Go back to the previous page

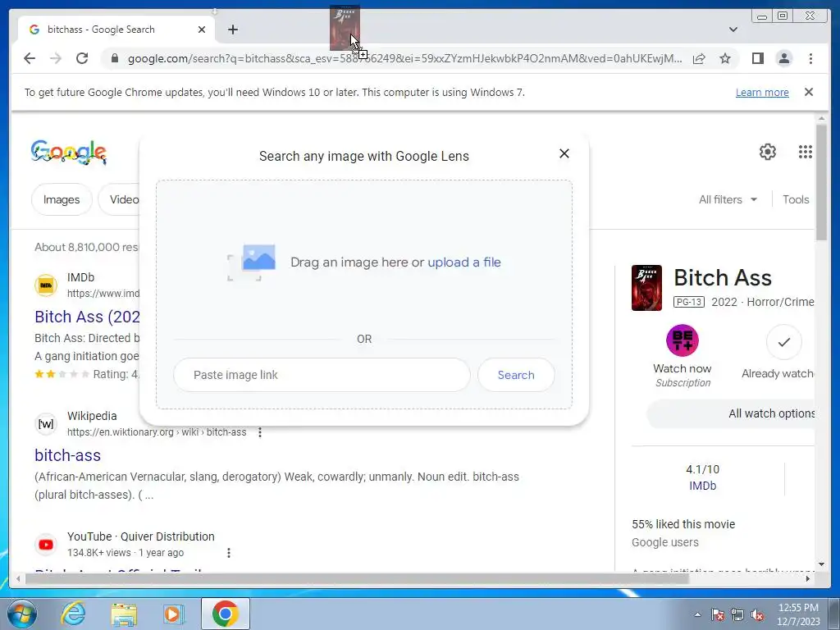[30, 58]
